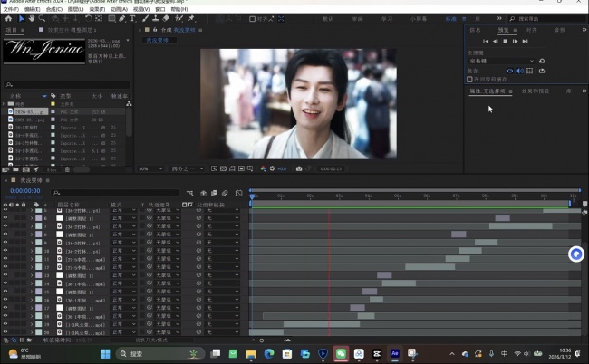Screen dimensions: 589x364
Task: Select the Eraser tool
Action: pos(166,18)
